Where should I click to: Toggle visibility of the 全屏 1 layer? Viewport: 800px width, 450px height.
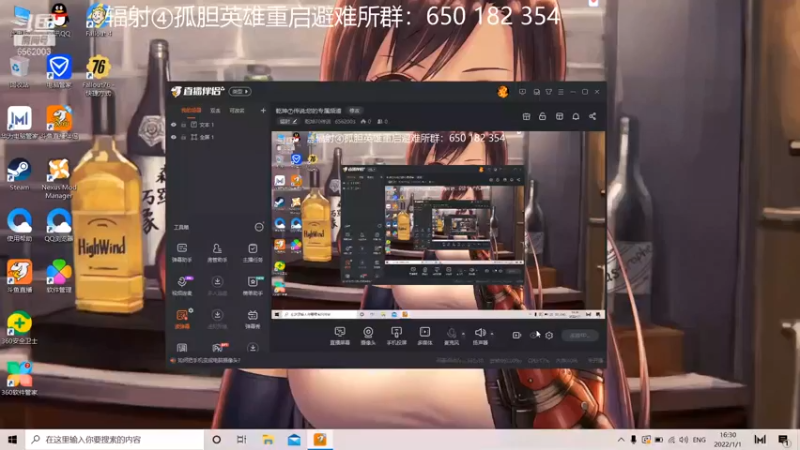click(x=173, y=137)
